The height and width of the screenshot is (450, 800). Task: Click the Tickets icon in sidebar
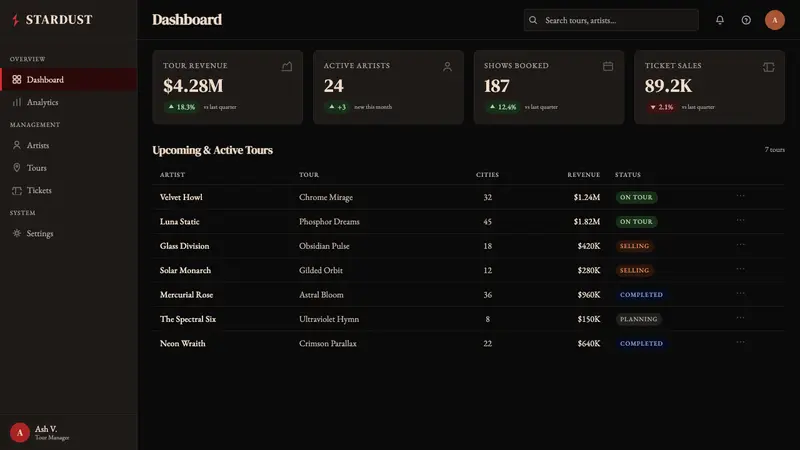pos(17,190)
